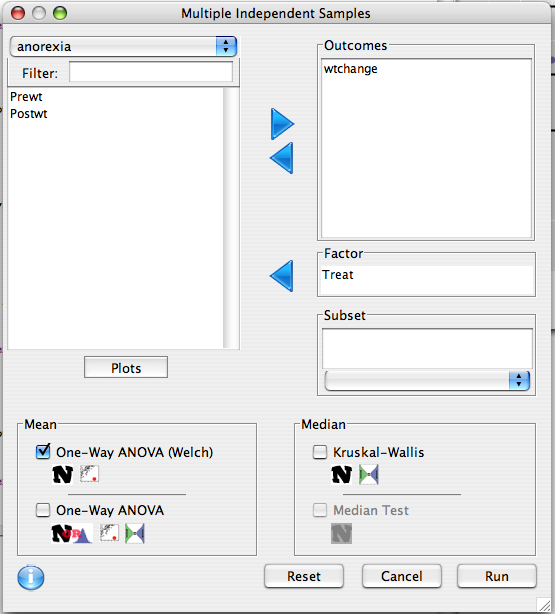The image size is (555, 614).
Task: Open the anorexia dataset dropdown
Action: pos(123,47)
